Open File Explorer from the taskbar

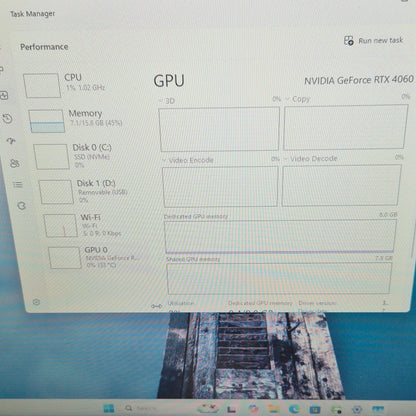point(273,409)
